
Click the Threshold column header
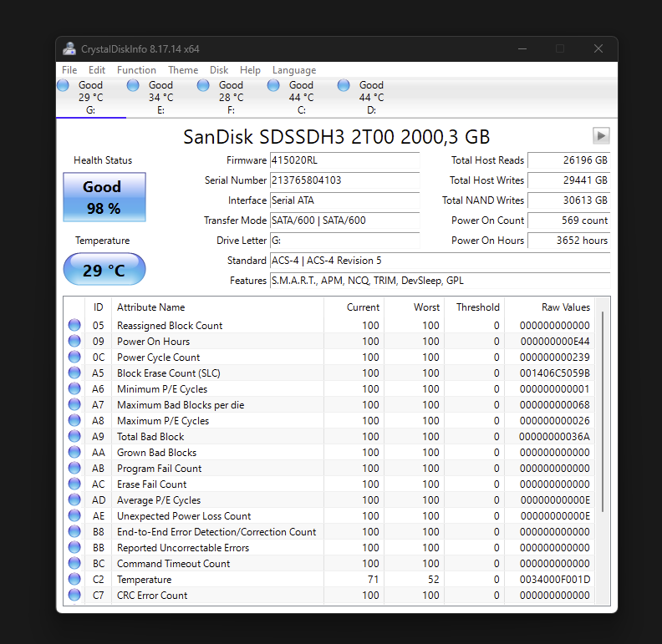pyautogui.click(x=475, y=307)
